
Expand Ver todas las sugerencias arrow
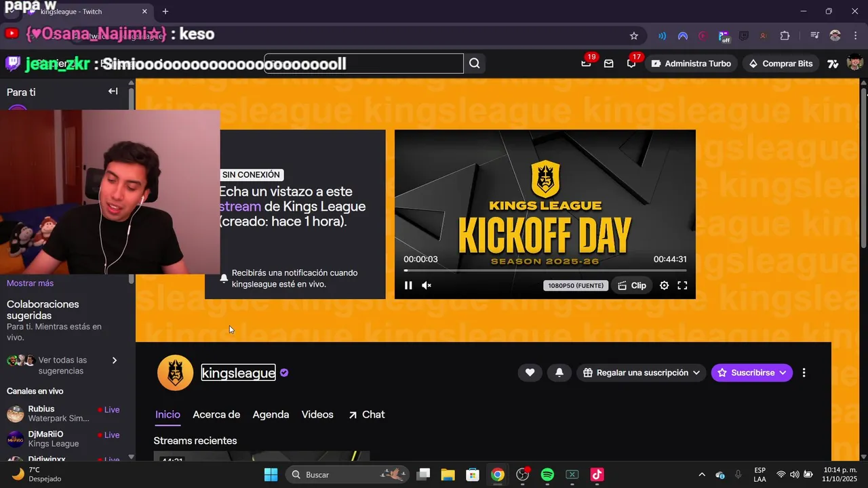(x=114, y=361)
